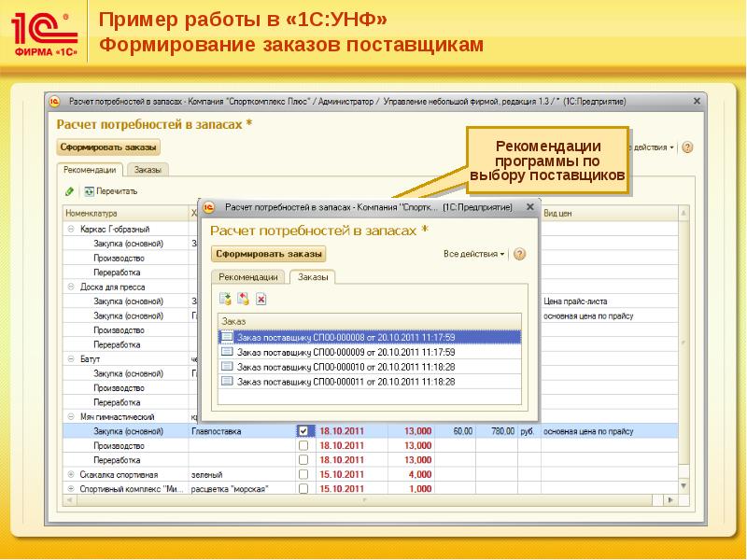Select Производство row under Каркас Г-образный
Viewport: 747px width, 560px height.
click(x=119, y=259)
